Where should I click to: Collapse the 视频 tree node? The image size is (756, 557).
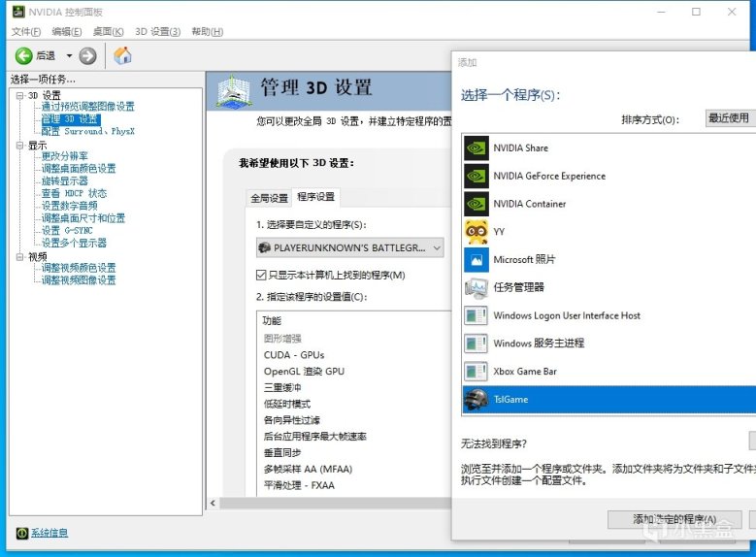[19, 256]
